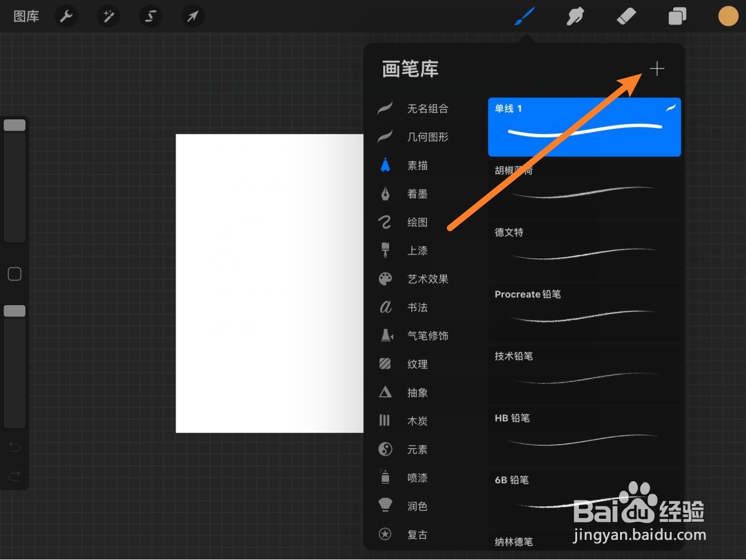Add a new brush with plus
Image resolution: width=746 pixels, height=560 pixels.
(x=656, y=69)
